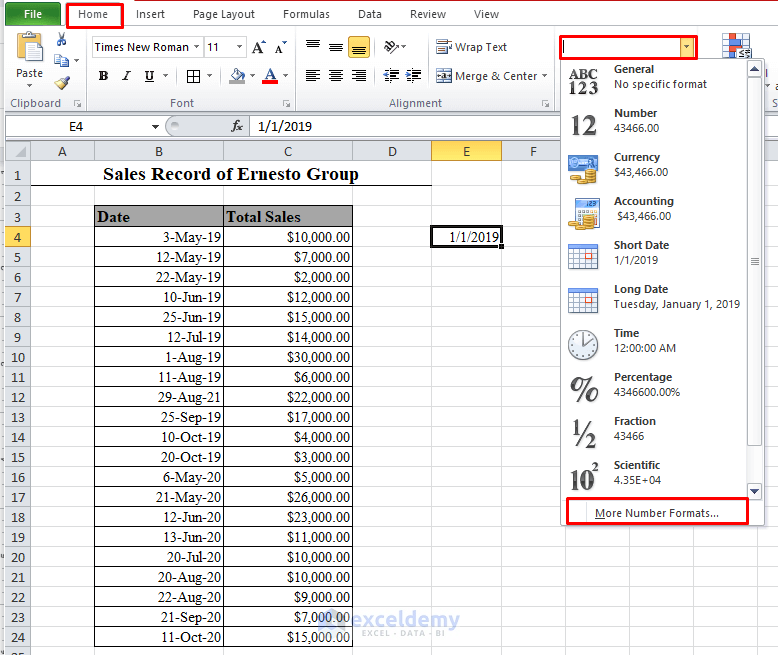778x655 pixels.
Task: Switch to Insert tab
Action: coord(150,14)
